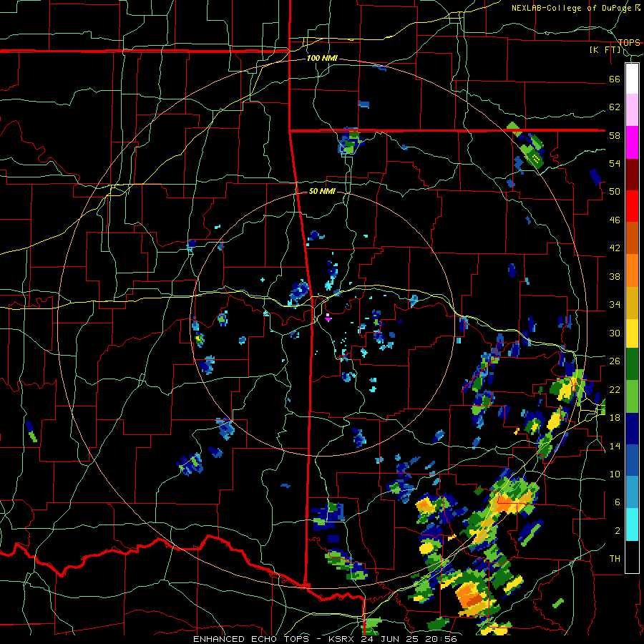Click the light pink legend swatch

coord(632,109)
